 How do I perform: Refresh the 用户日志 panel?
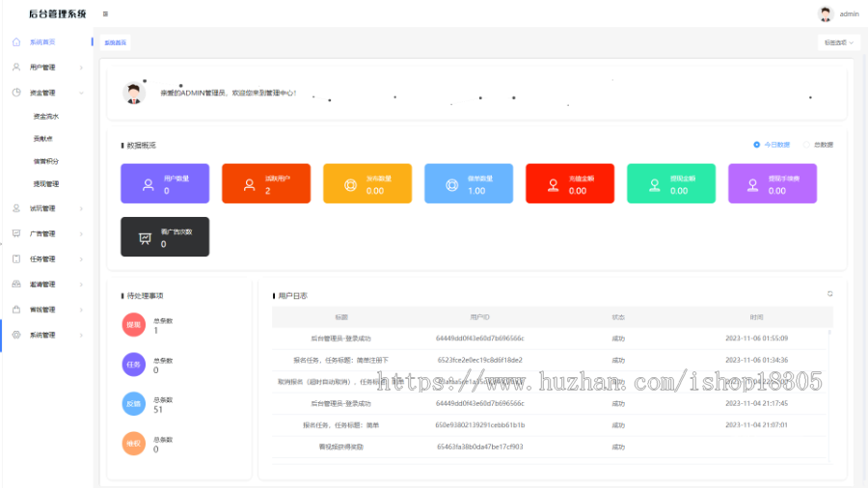tap(829, 294)
